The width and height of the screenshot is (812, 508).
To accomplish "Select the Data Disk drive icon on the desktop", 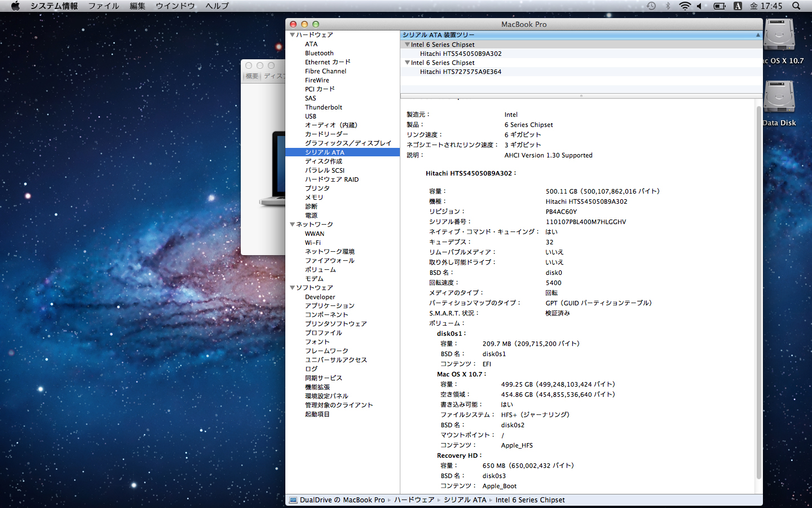I will click(x=779, y=97).
